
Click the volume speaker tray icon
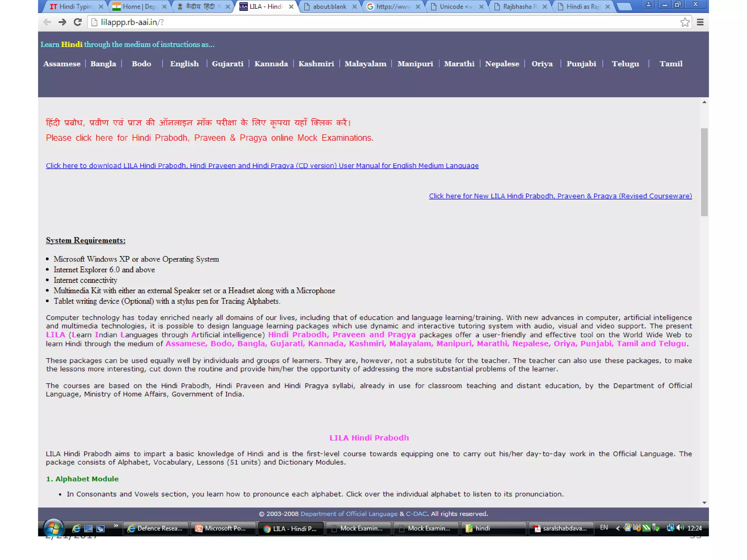pos(680,528)
